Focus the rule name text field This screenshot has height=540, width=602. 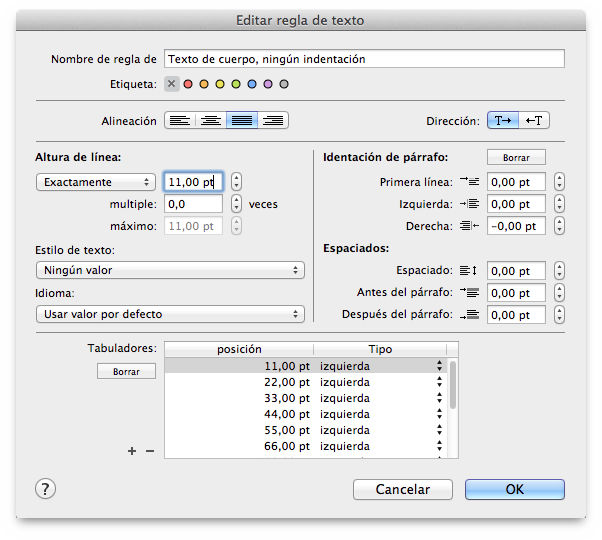pyautogui.click(x=364, y=59)
